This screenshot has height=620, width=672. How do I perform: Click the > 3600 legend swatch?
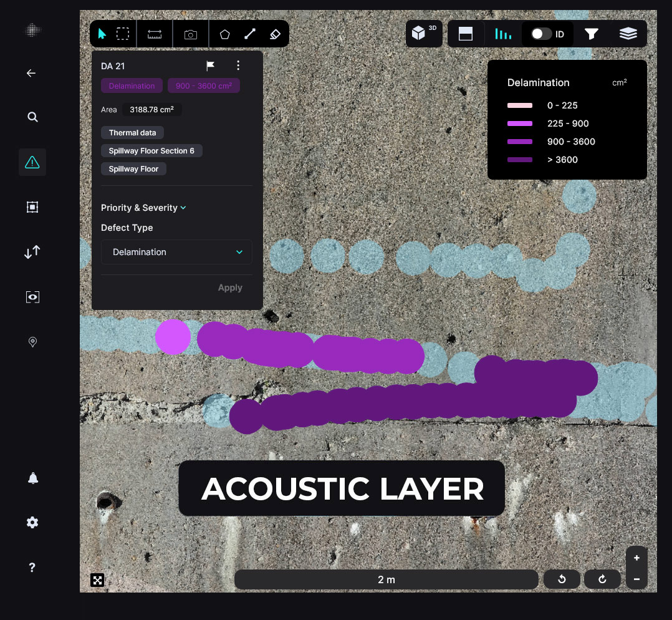(519, 160)
